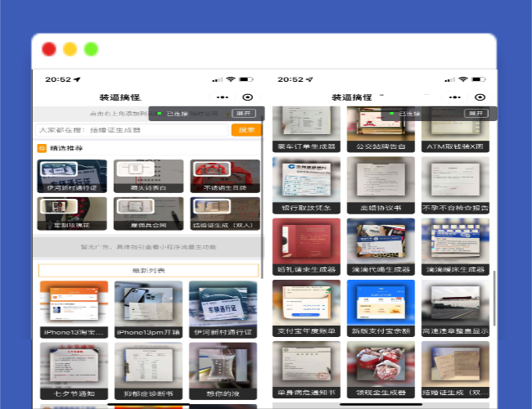Click the location arrow beside left phone's 20:52

click(78, 79)
